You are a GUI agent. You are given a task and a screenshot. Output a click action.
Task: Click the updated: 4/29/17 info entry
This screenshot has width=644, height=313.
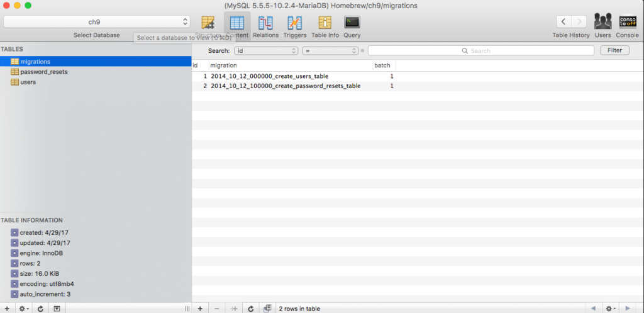tap(41, 242)
